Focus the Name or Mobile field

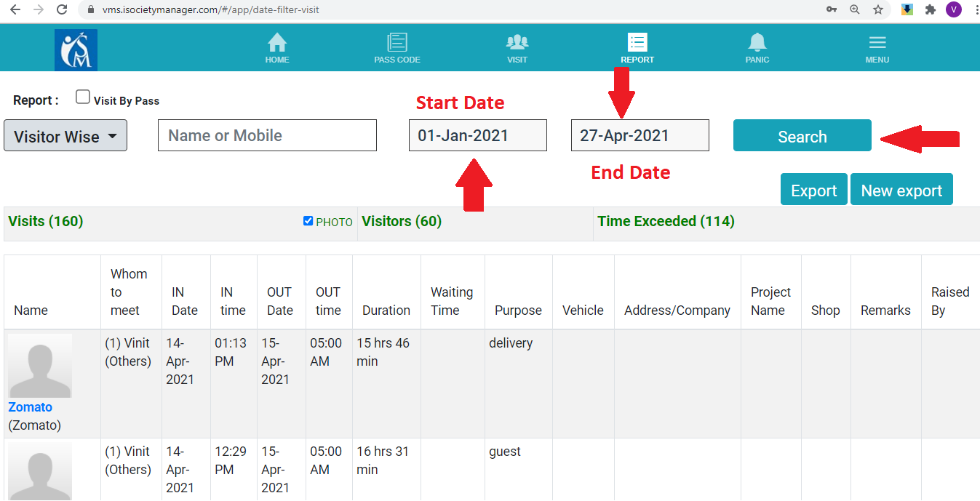tap(267, 136)
